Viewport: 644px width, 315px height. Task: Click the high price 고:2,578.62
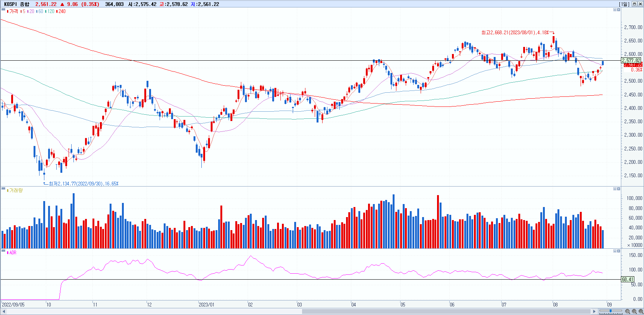(x=173, y=4)
